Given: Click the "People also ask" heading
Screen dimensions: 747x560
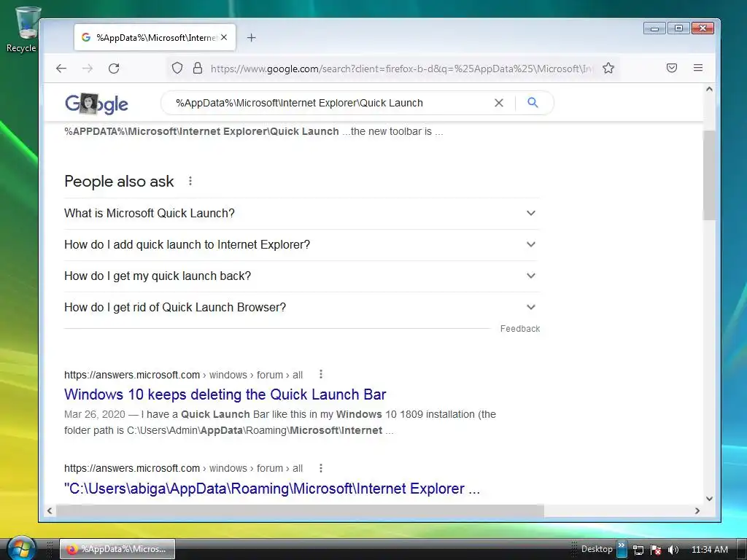Looking at the screenshot, I should (119, 182).
